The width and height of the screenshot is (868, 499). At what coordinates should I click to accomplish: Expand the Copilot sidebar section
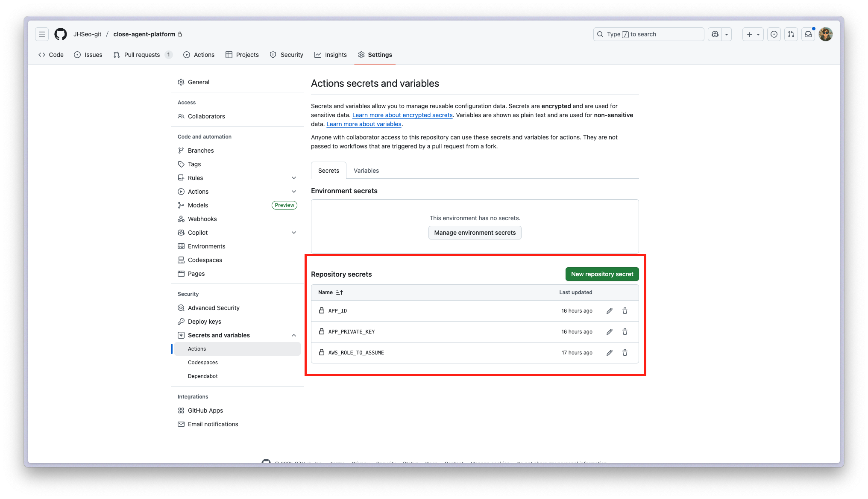(294, 233)
